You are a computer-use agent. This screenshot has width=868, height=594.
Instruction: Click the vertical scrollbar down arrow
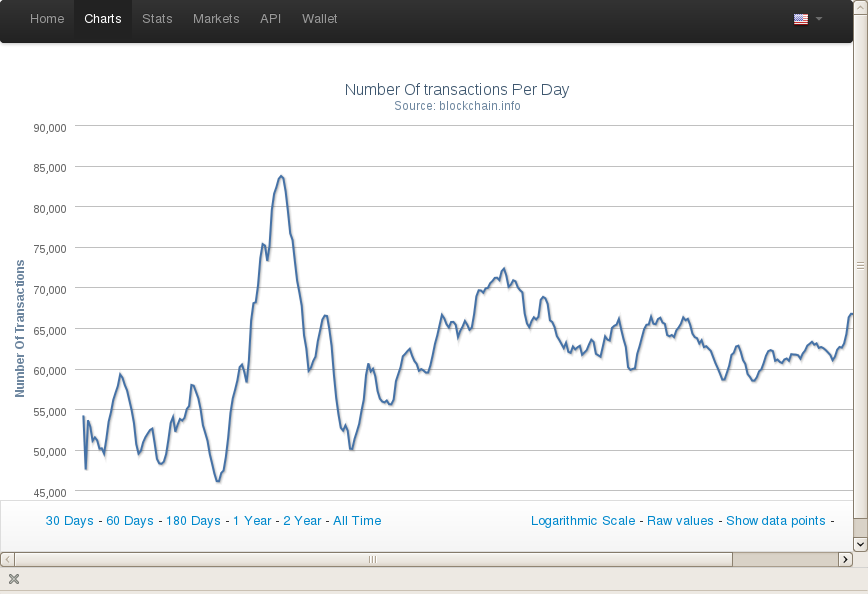click(x=860, y=543)
